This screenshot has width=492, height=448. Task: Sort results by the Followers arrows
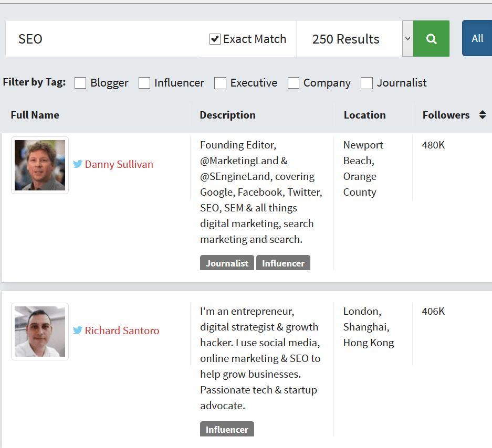483,115
